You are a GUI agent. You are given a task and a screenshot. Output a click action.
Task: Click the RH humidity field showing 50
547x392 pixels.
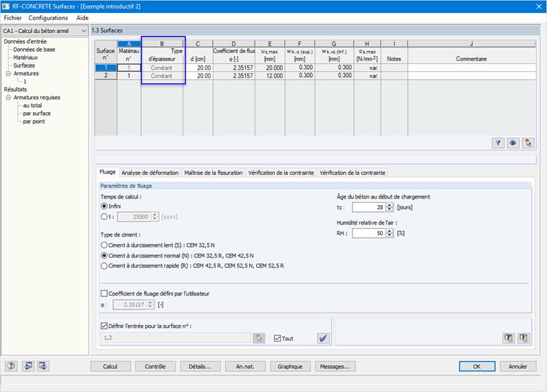(369, 233)
